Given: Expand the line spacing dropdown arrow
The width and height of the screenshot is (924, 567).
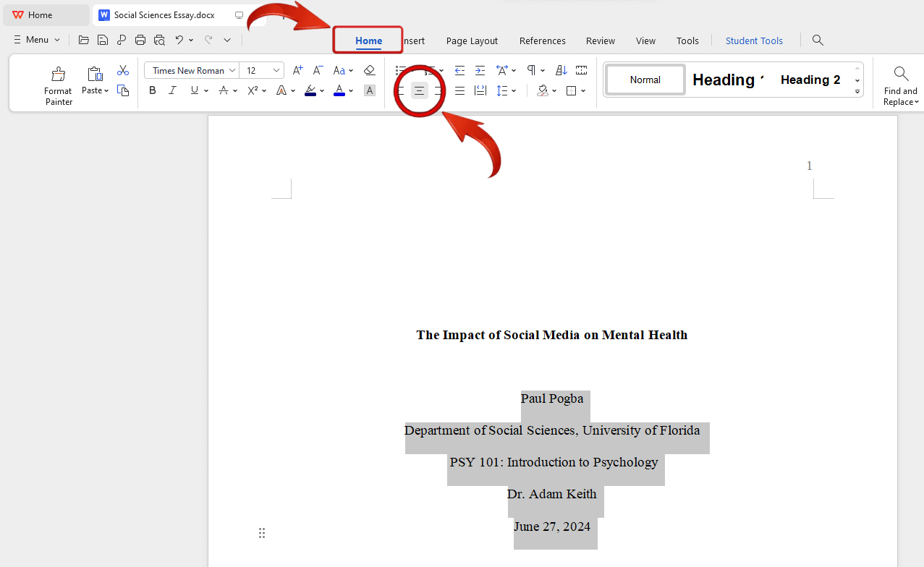Looking at the screenshot, I should [514, 90].
